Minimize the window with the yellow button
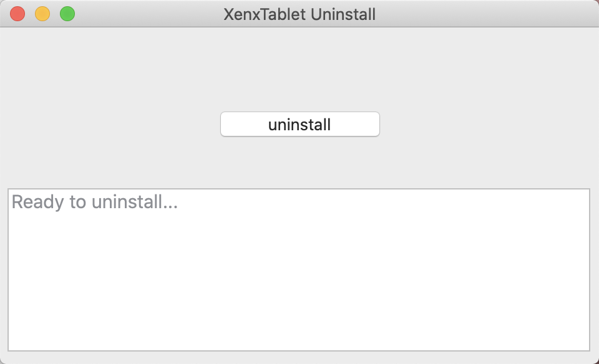The width and height of the screenshot is (599, 364). 42,14
